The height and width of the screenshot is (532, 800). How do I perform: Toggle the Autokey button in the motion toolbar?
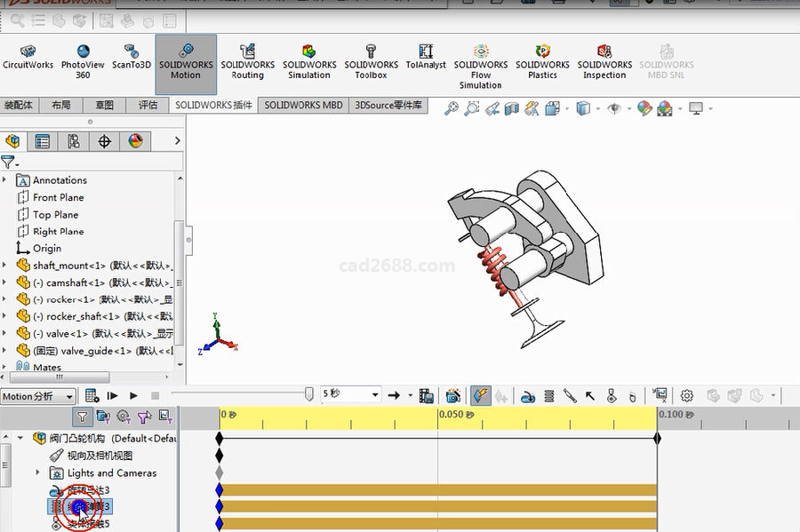[480, 395]
